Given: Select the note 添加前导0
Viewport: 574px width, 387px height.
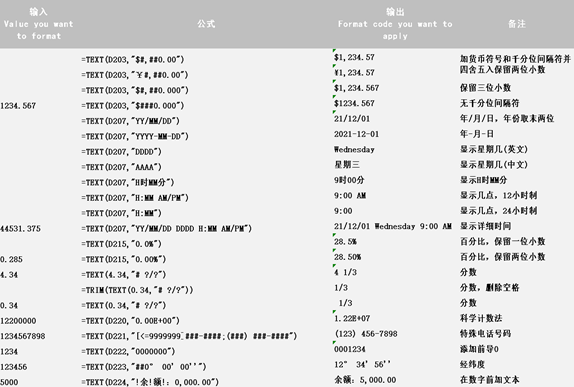Looking at the screenshot, I should point(479,350).
